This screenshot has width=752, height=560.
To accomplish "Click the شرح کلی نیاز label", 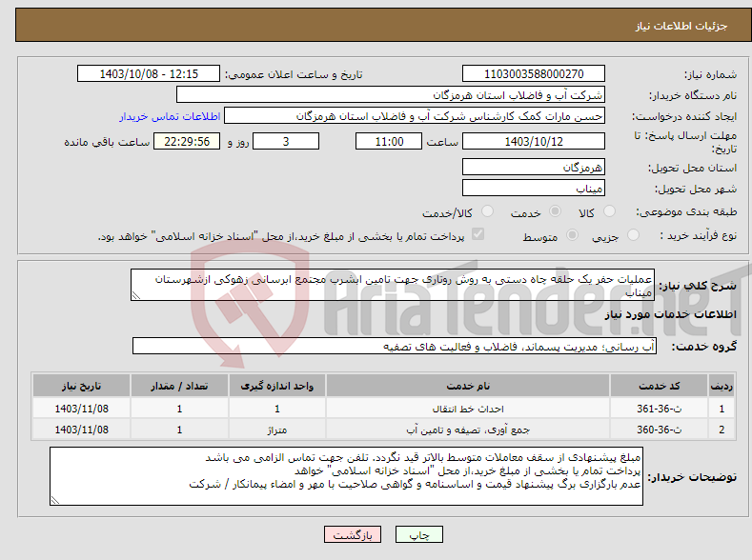I will pos(698,286).
